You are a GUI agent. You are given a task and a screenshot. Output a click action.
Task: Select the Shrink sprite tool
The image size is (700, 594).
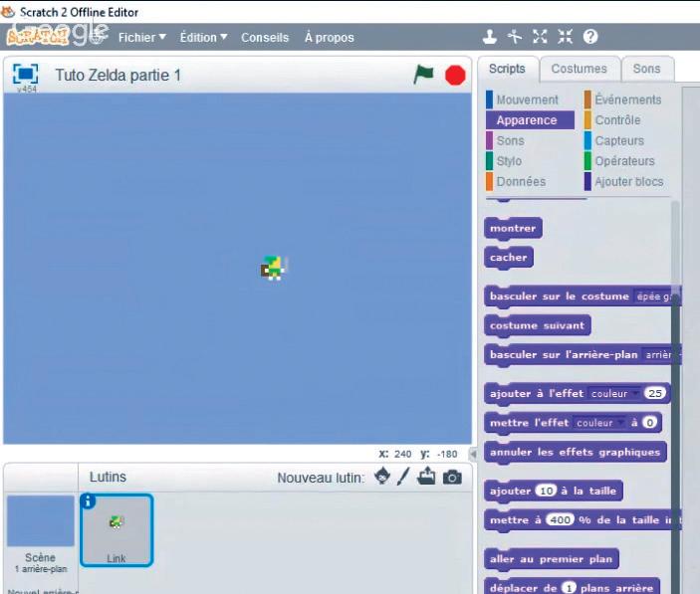pos(565,37)
